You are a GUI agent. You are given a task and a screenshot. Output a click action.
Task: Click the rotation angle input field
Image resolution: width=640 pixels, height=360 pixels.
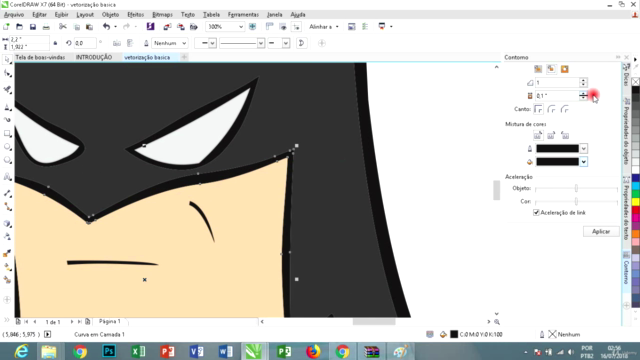(x=85, y=43)
